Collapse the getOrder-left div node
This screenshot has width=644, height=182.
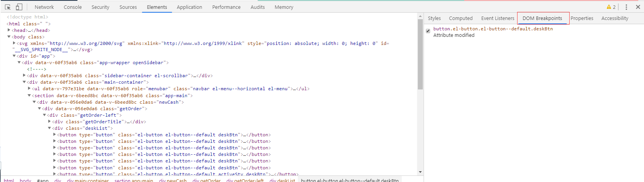44,115
